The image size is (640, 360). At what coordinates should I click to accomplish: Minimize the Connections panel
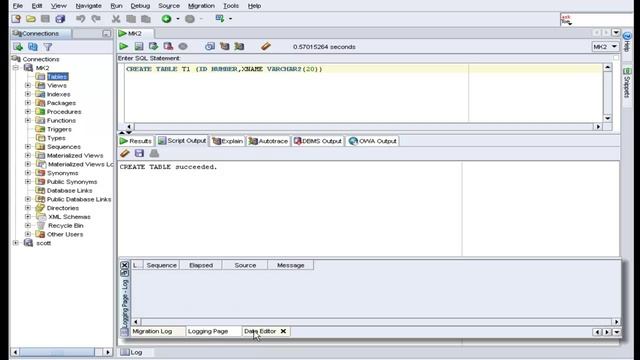[x=107, y=33]
